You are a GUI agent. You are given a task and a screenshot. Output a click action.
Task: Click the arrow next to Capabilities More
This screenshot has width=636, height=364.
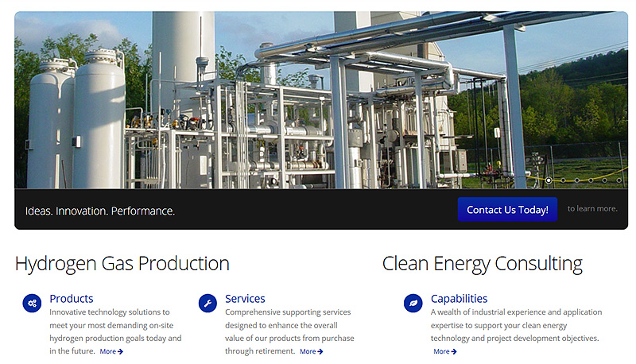click(x=454, y=352)
